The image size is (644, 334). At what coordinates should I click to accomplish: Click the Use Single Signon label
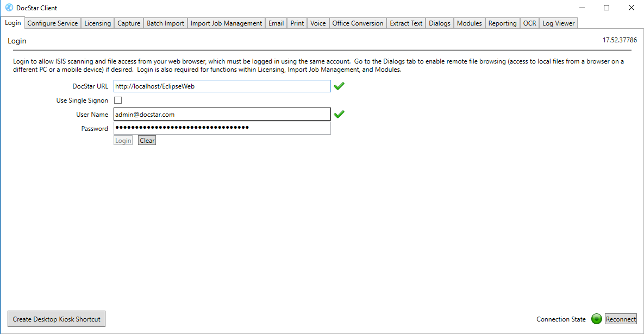82,100
